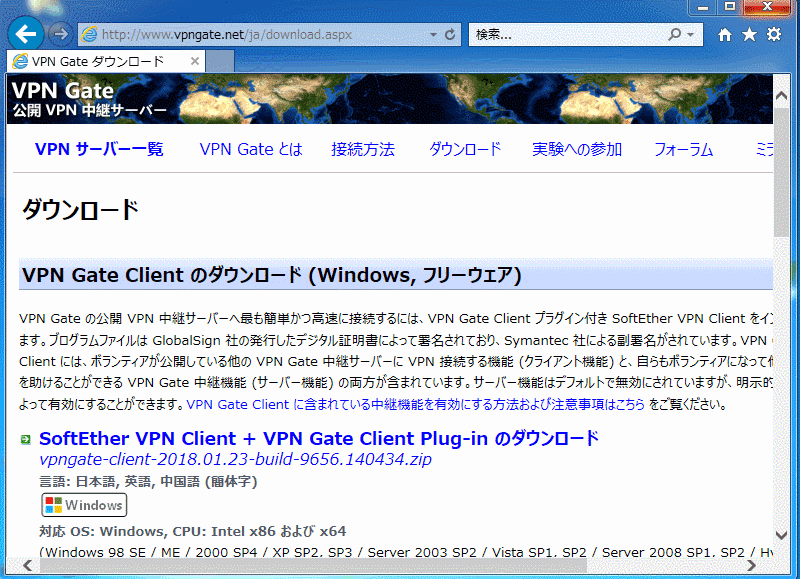Click horizontal scrollbar right arrow
The image size is (800, 579).
click(752, 565)
